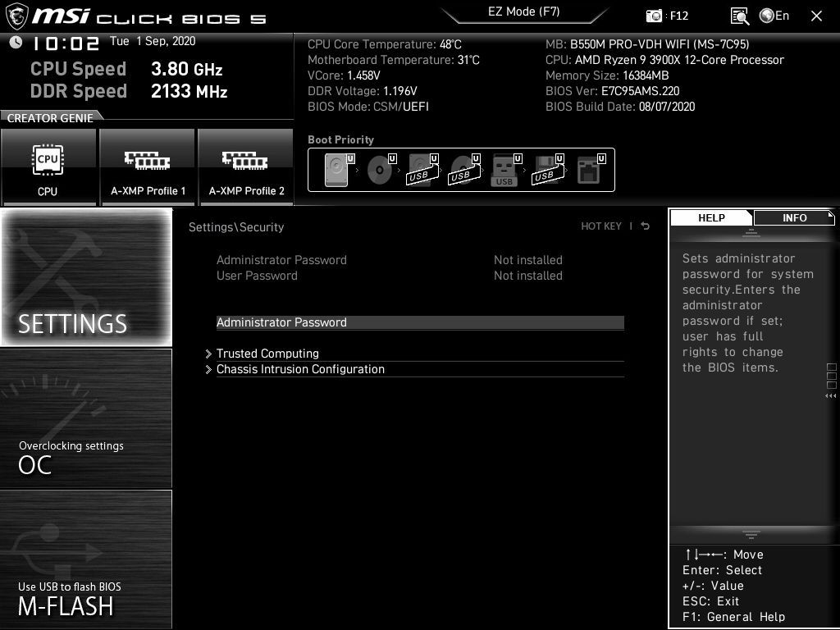Click the BIOS Mode CSM/UEFI text

[x=368, y=107]
